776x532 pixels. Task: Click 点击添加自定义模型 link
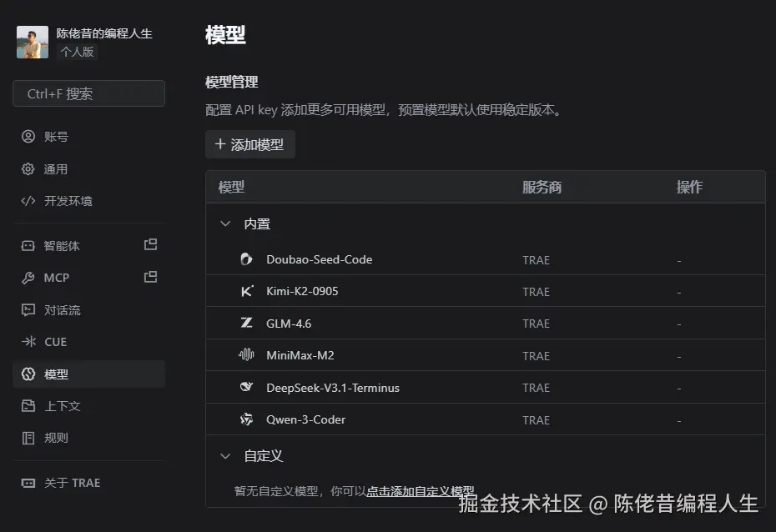point(421,491)
